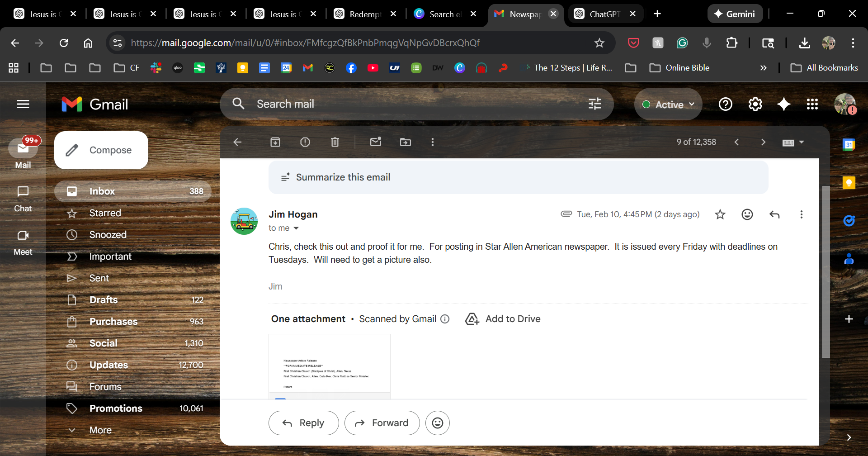The width and height of the screenshot is (868, 456).
Task: Expand recipient details next to 'to me'
Action: pos(296,228)
